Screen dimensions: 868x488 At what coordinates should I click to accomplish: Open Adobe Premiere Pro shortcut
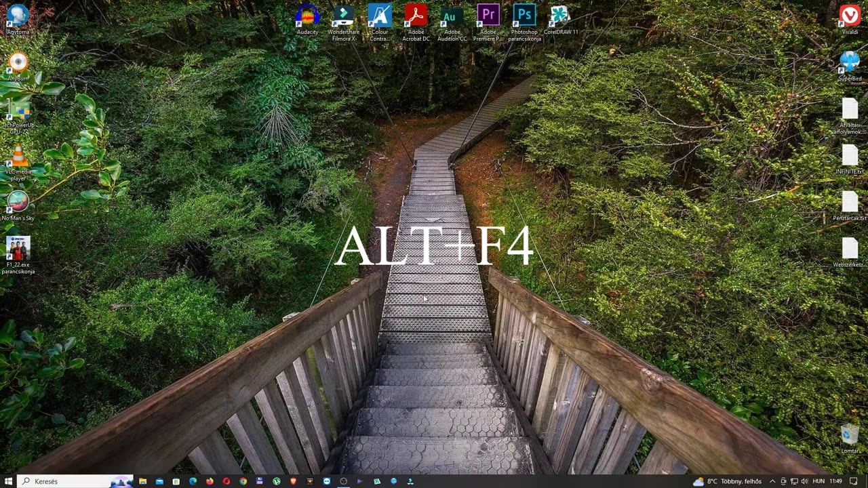pyautogui.click(x=488, y=22)
